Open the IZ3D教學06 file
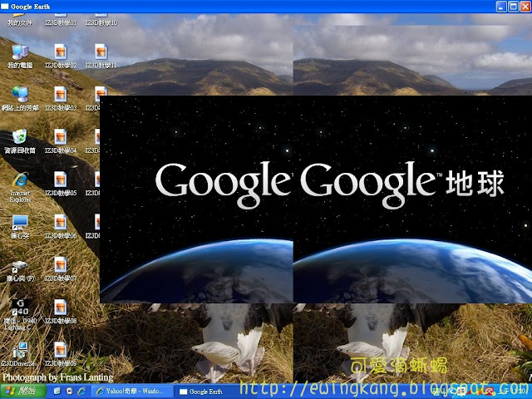 point(61,227)
